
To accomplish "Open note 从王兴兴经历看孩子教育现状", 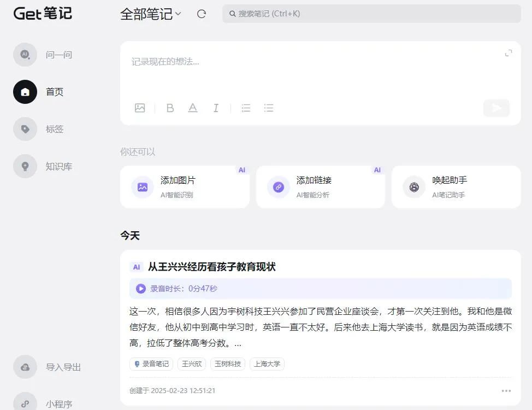I will (212, 267).
